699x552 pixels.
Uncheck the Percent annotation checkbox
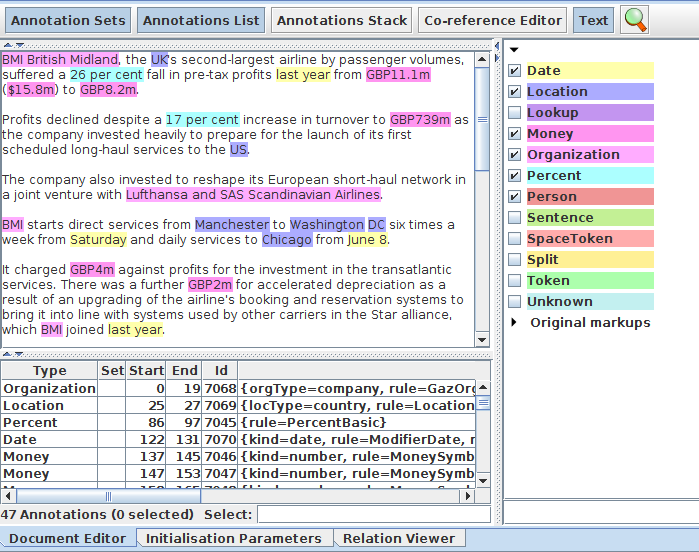(x=514, y=175)
